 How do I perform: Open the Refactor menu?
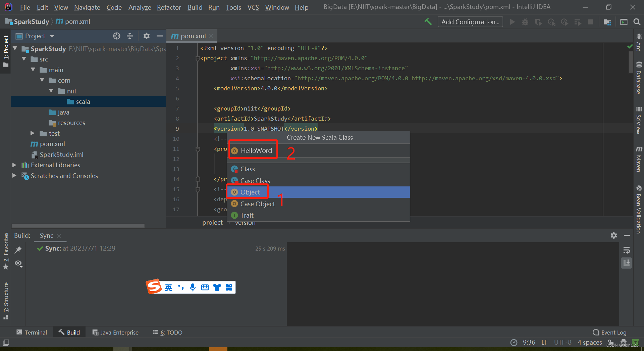pyautogui.click(x=169, y=7)
